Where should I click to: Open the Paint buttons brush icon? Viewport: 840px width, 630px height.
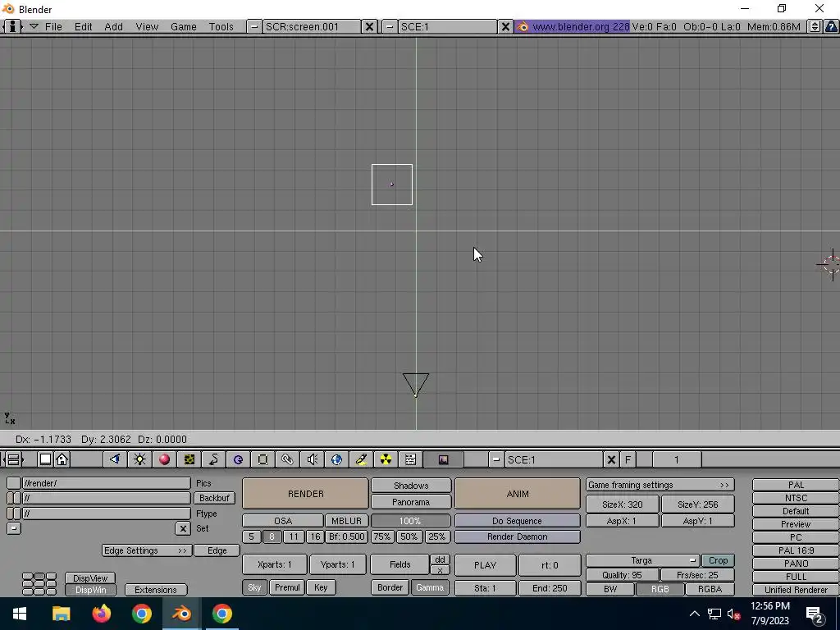[361, 459]
